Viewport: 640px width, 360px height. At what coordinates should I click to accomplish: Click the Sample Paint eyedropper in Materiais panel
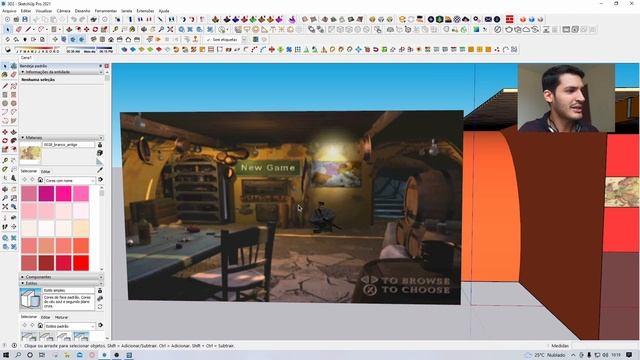click(x=100, y=170)
